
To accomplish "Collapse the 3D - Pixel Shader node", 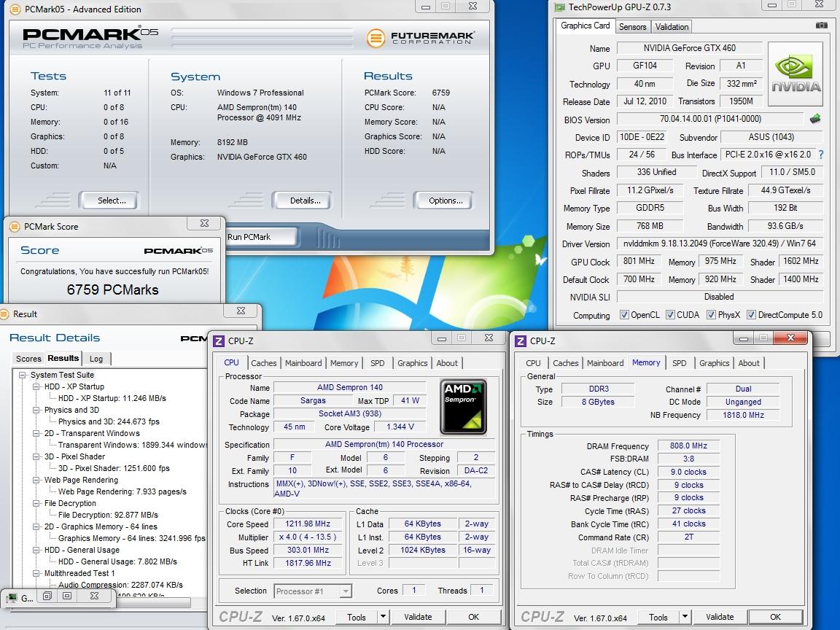I will (x=36, y=457).
